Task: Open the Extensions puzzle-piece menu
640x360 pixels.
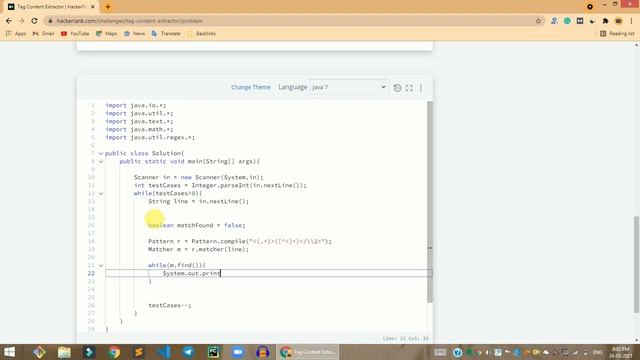Action: coord(605,21)
